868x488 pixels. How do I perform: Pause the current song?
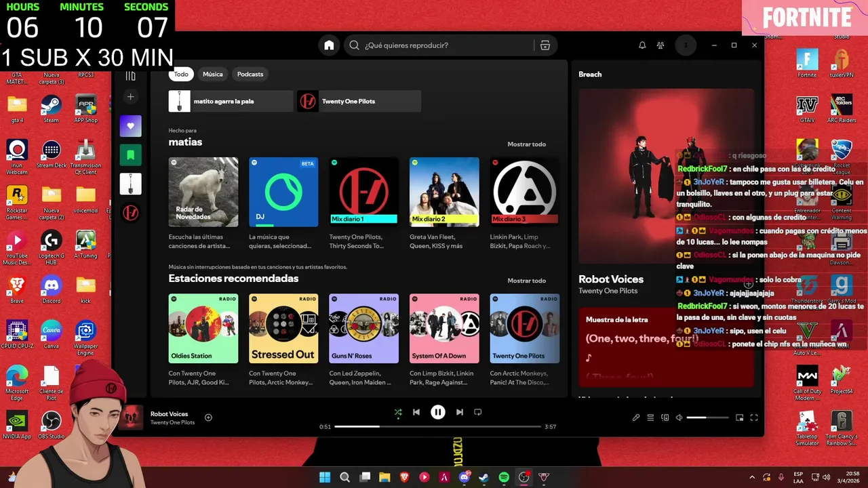click(438, 412)
